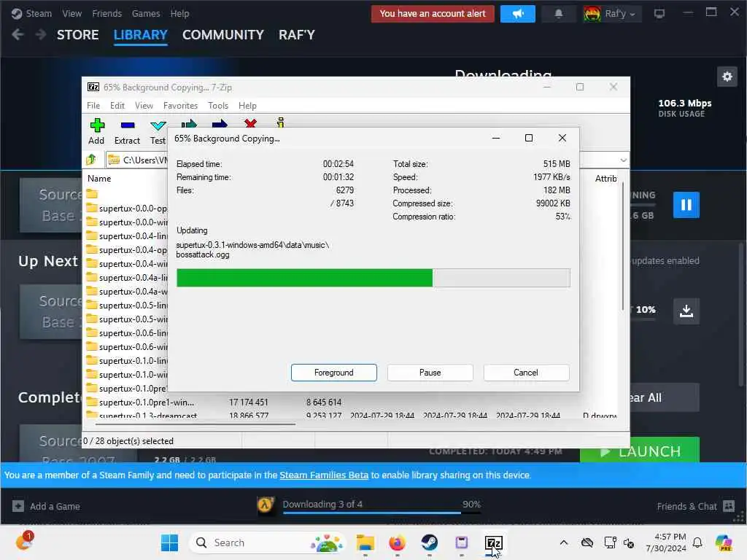
Task: Click the Windows taskbar Search box
Action: [x=268, y=542]
